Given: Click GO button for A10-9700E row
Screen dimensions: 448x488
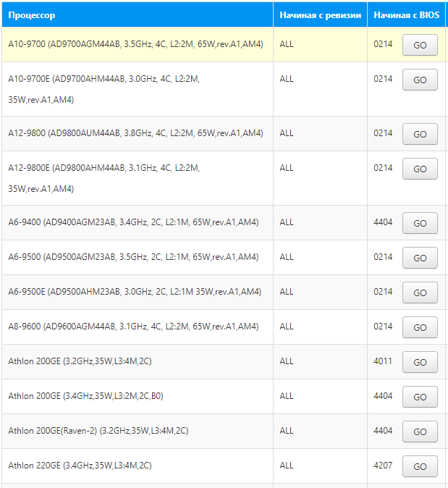Looking at the screenshot, I should [x=420, y=80].
